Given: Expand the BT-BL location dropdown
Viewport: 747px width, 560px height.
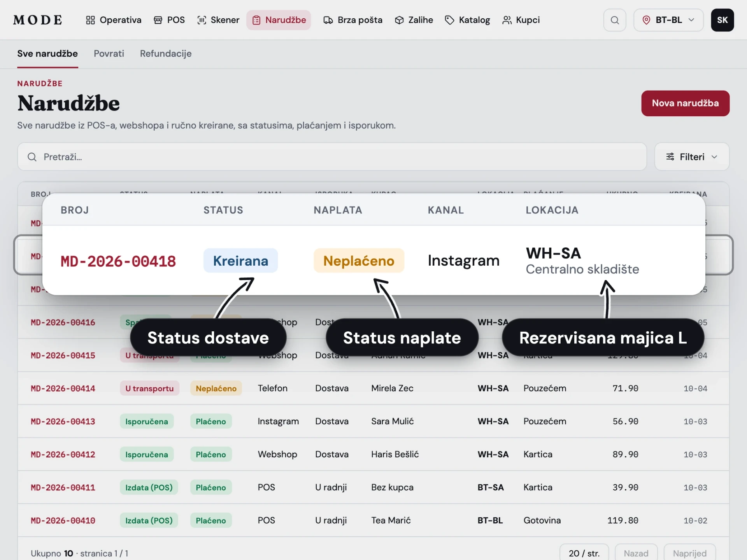Looking at the screenshot, I should click(x=668, y=20).
